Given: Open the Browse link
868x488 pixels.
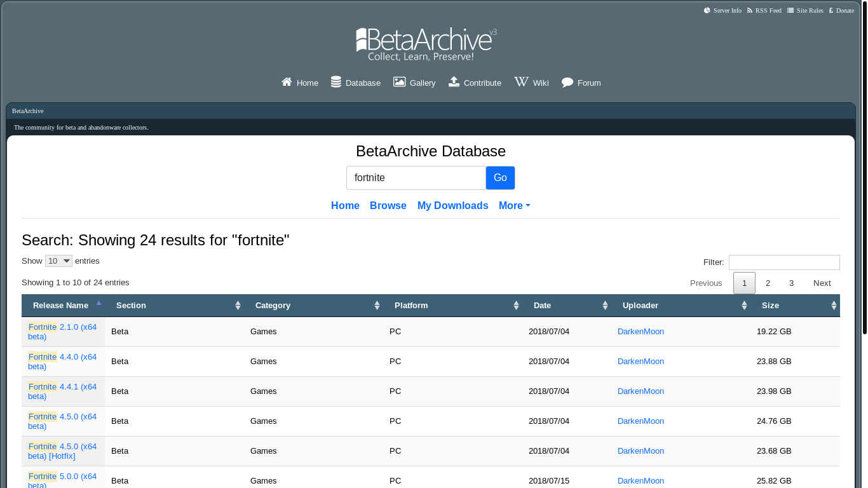Looking at the screenshot, I should [388, 205].
